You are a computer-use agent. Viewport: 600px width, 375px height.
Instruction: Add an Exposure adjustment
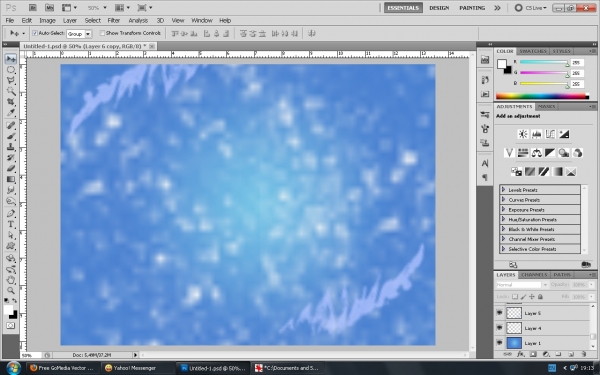click(564, 134)
